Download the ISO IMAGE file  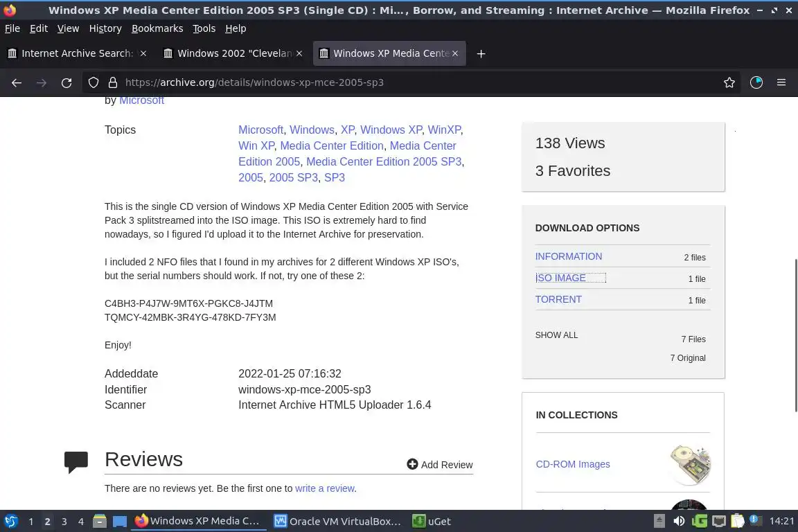[x=560, y=278]
